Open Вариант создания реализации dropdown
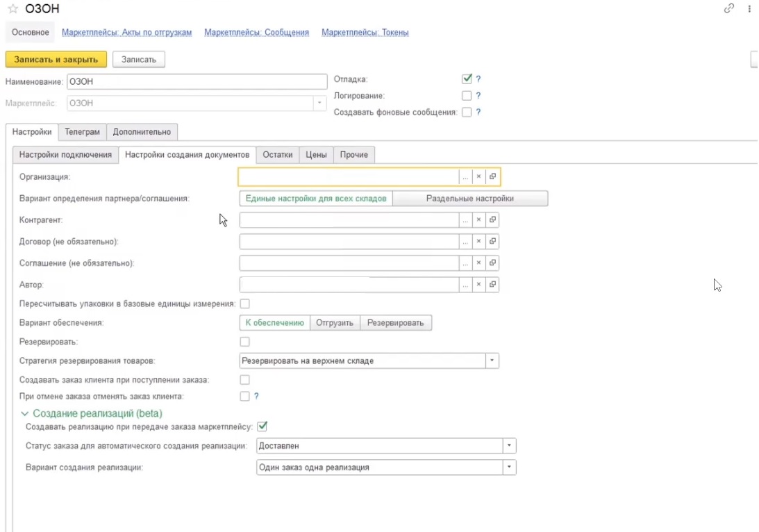Image resolution: width=759 pixels, height=532 pixels. [x=509, y=467]
